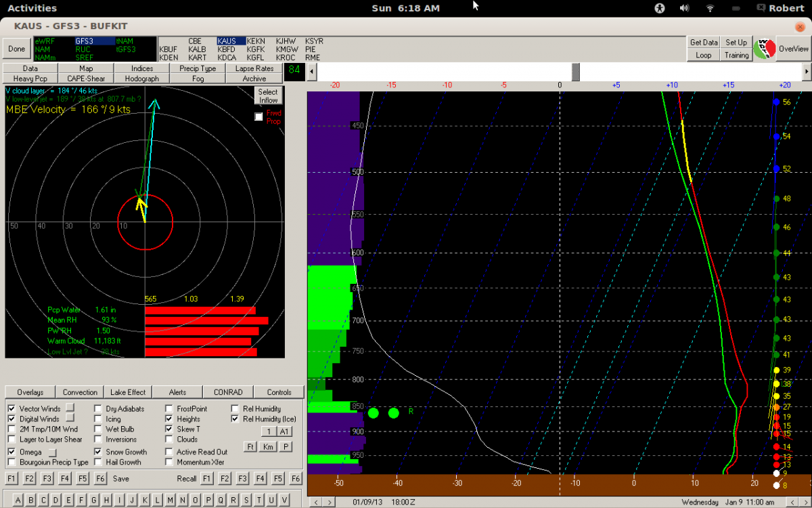Click the A key button
Screen dimensions: 812x508
(x=18, y=500)
